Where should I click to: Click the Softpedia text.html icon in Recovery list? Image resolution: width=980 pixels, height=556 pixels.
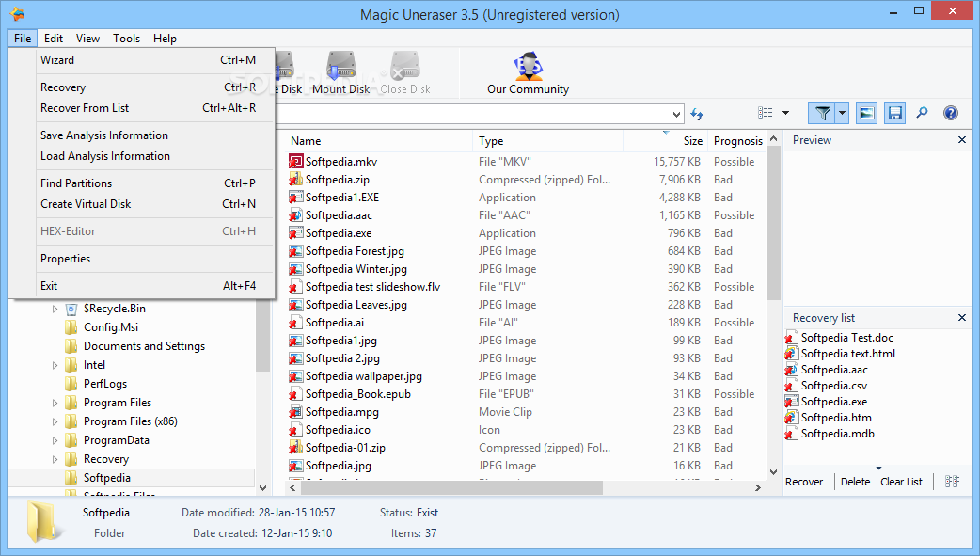click(x=791, y=354)
